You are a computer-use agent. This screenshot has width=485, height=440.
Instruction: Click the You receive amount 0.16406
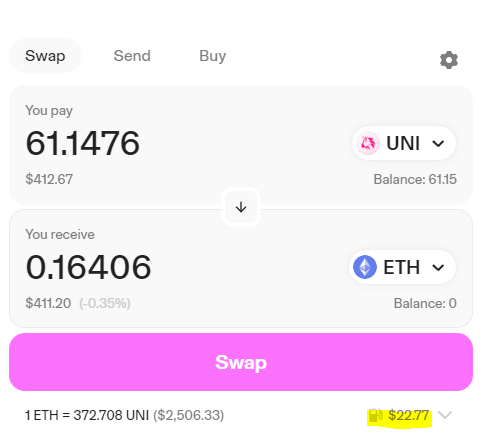tap(88, 267)
